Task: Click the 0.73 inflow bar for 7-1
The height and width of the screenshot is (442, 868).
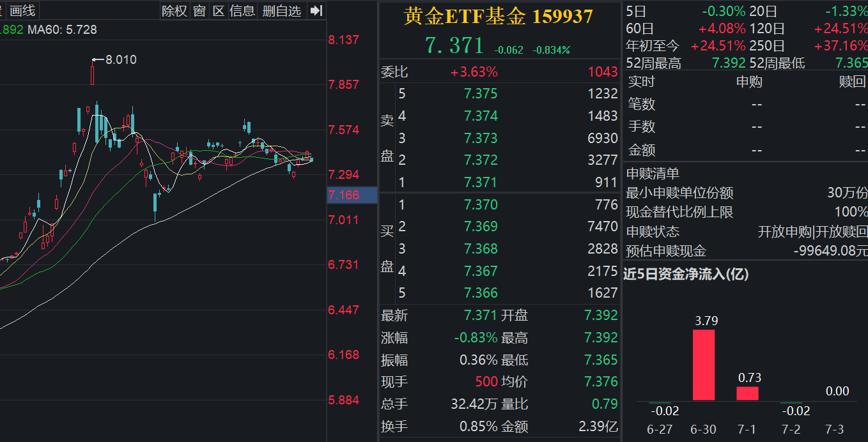Action: tap(748, 392)
